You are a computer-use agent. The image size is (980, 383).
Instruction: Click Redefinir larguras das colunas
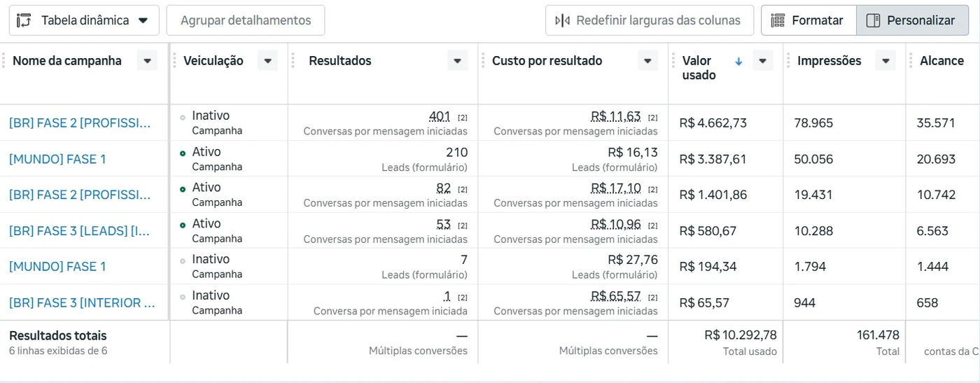(x=650, y=20)
